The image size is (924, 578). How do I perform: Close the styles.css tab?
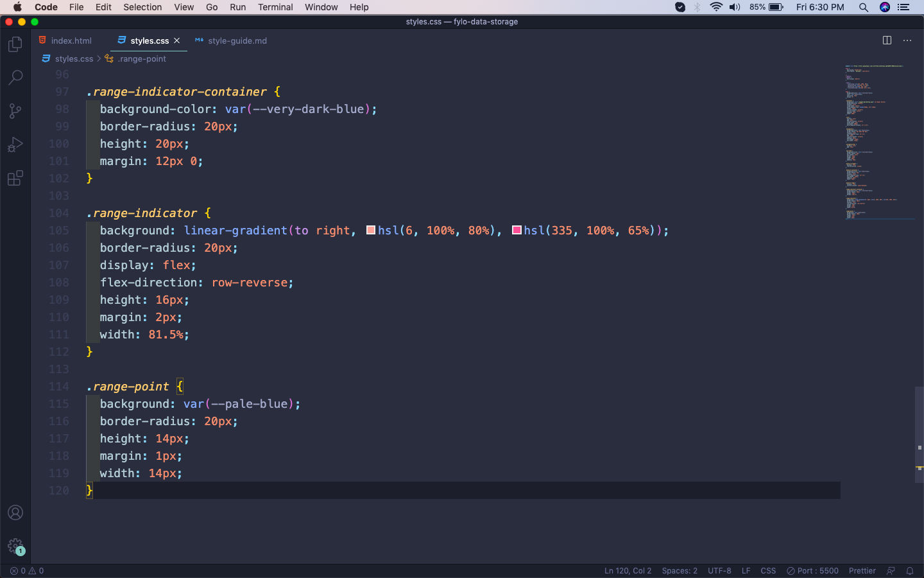point(177,40)
